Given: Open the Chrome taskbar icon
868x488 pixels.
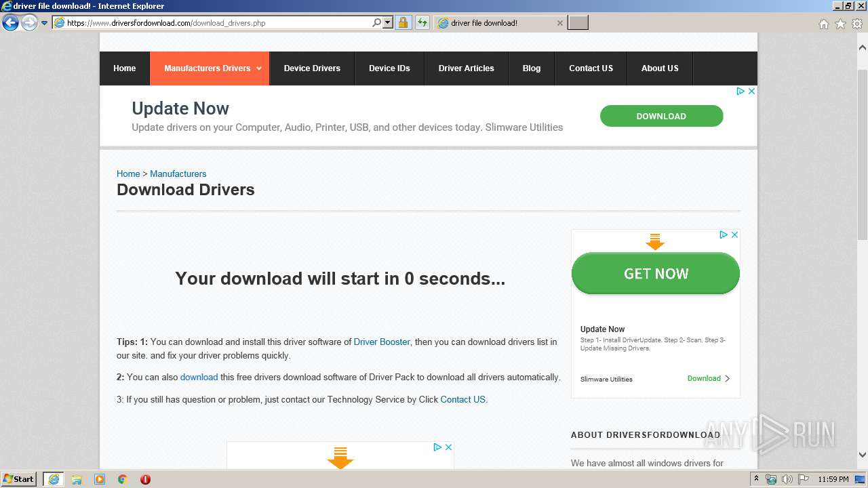Looking at the screenshot, I should (123, 479).
